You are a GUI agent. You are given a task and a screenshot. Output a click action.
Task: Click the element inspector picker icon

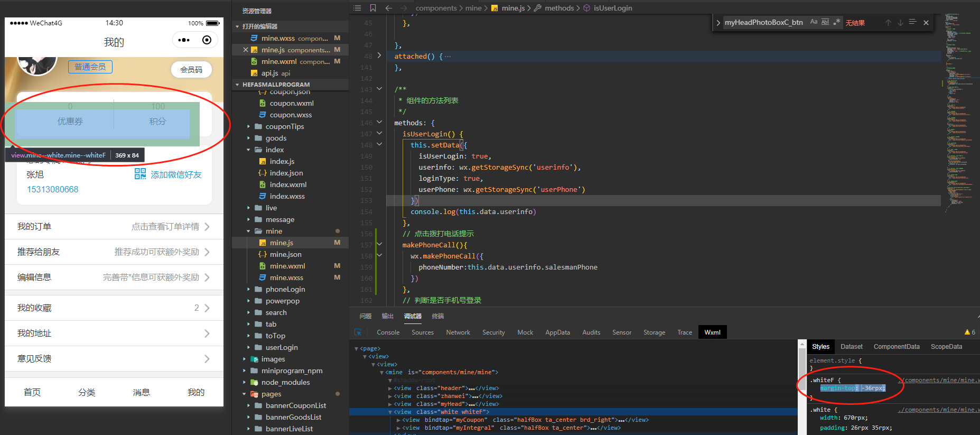[358, 332]
